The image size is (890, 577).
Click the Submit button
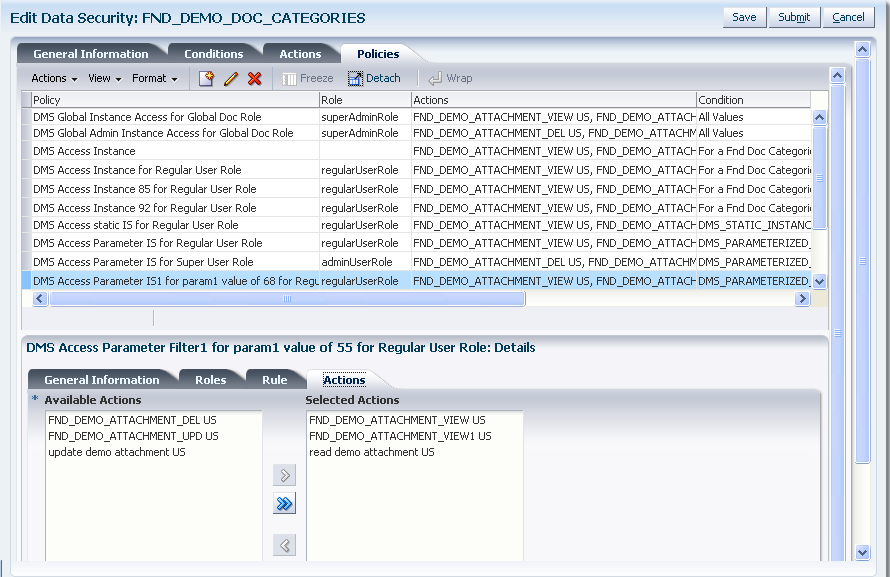click(x=794, y=17)
